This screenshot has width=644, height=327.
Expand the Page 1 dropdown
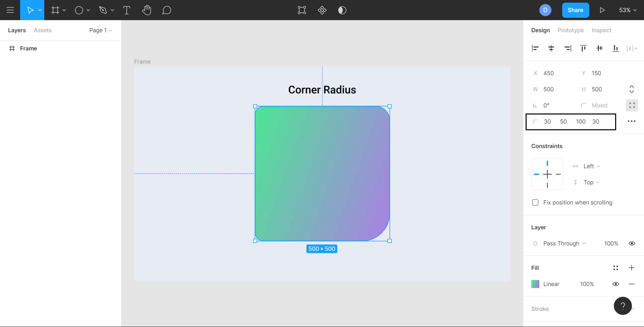coord(101,30)
